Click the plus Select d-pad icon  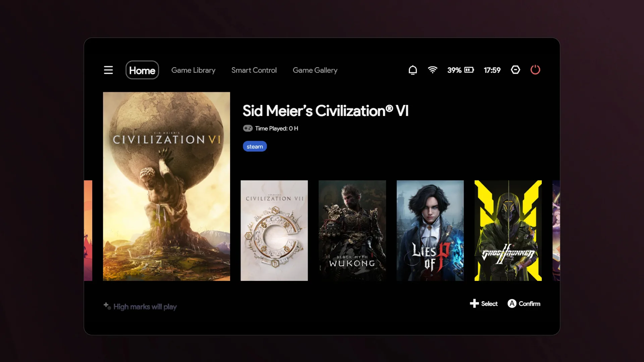tap(474, 303)
